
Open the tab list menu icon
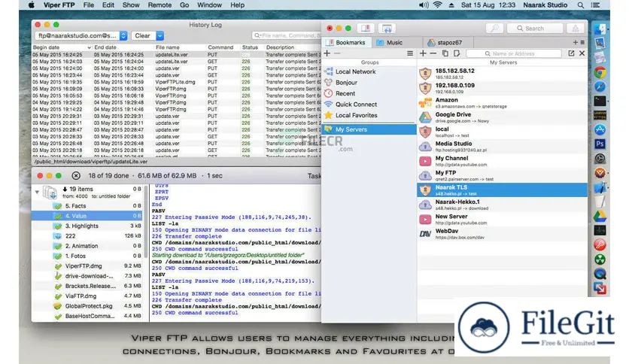pyautogui.click(x=582, y=42)
